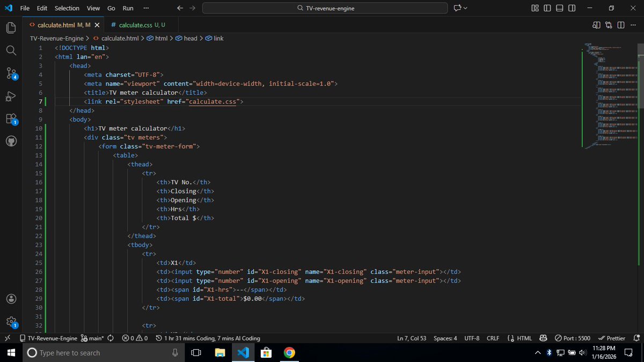Open remote window indicator in status bar
Image resolution: width=644 pixels, height=362 pixels.
pos(7,338)
